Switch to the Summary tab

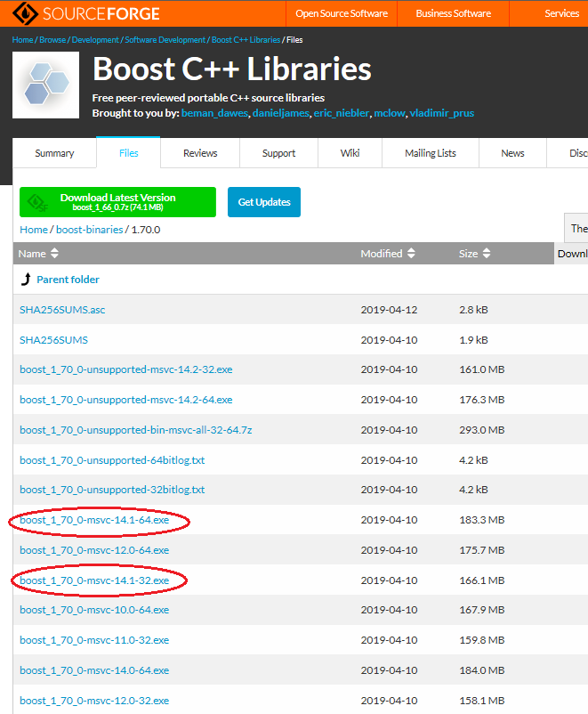54,153
